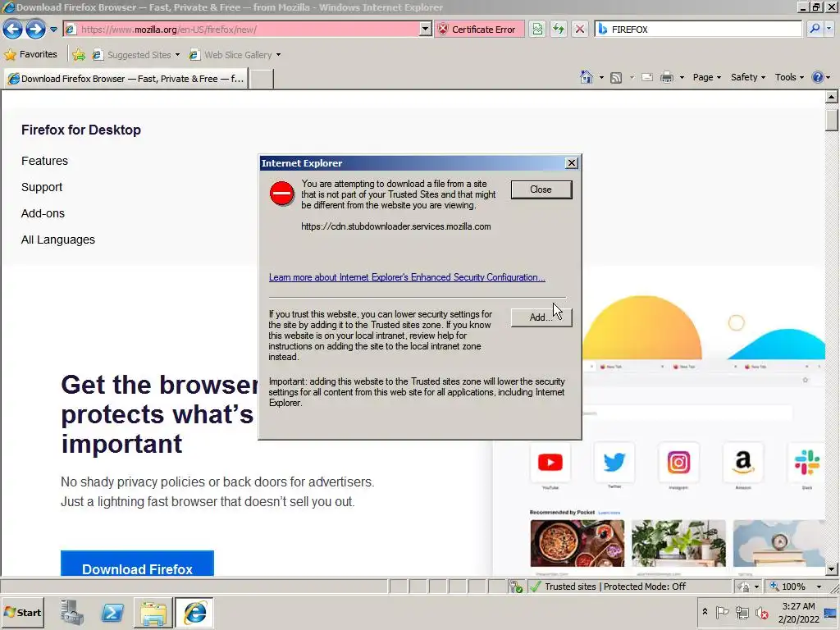Click the Home icon in command bar

[x=586, y=78]
